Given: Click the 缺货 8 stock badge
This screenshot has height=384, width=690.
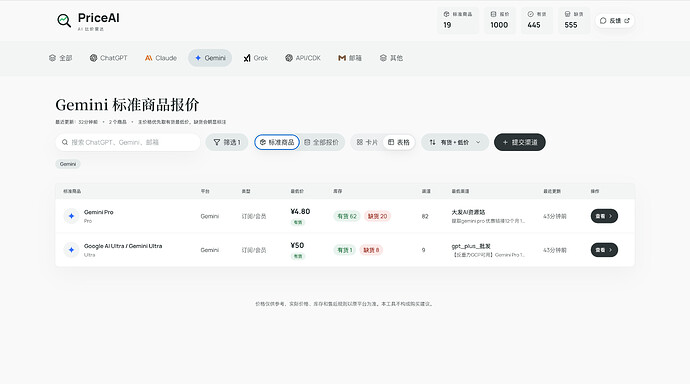Looking at the screenshot, I should pyautogui.click(x=371, y=250).
